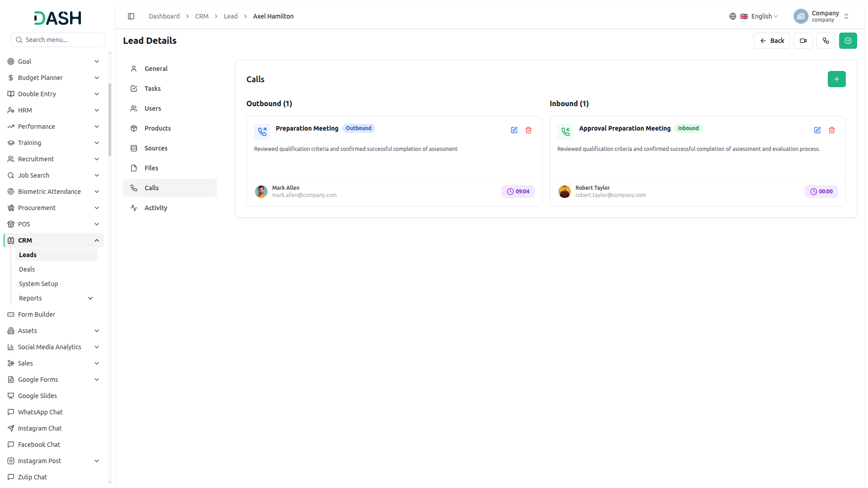
Task: Click the Goal target icon in the sidebar
Action: (x=11, y=61)
